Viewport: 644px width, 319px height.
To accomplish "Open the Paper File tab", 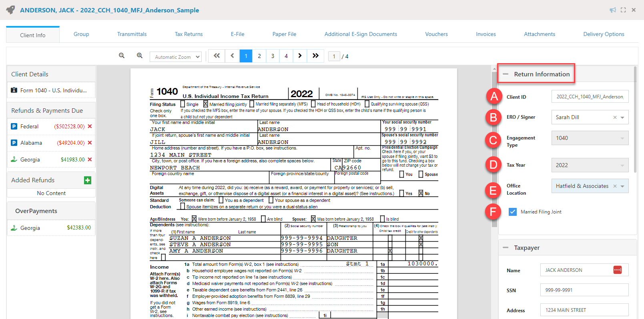I will click(285, 34).
